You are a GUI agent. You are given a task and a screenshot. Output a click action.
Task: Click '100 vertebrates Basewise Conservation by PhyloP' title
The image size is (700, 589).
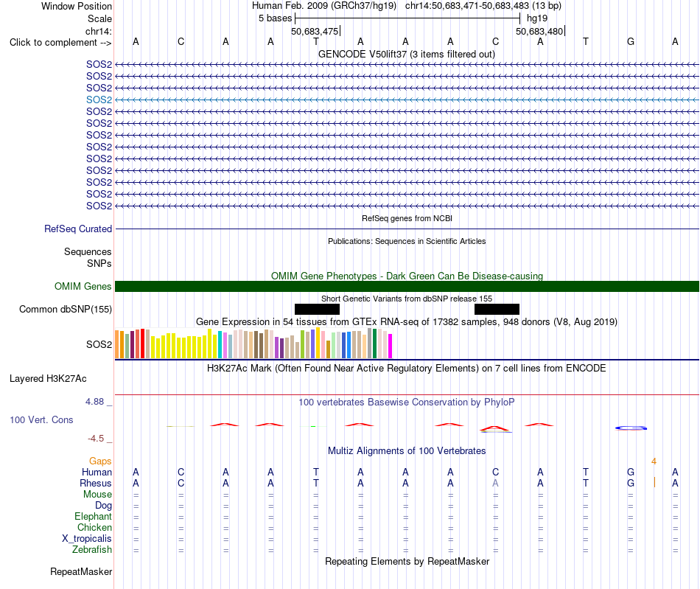click(x=407, y=402)
